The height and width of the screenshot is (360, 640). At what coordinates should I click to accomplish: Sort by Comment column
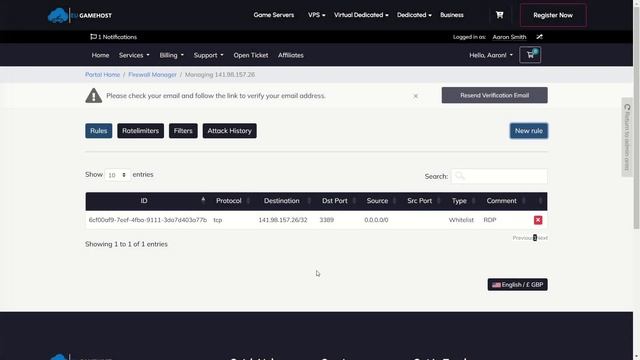coord(504,201)
